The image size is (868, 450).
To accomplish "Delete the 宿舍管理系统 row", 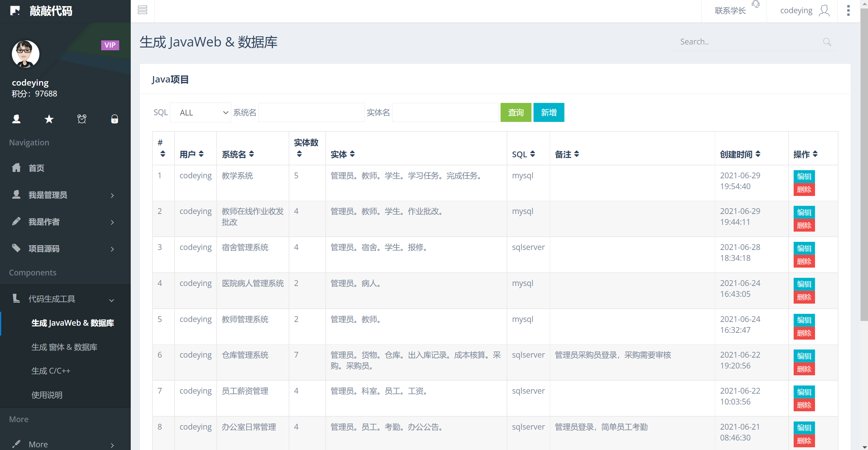I will [x=804, y=262].
